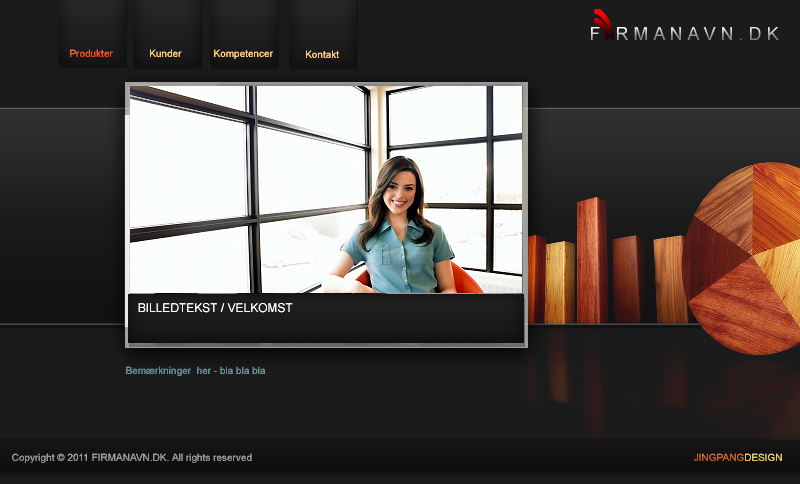Click the FIRMANAVN.DK logo

pyautogui.click(x=684, y=26)
